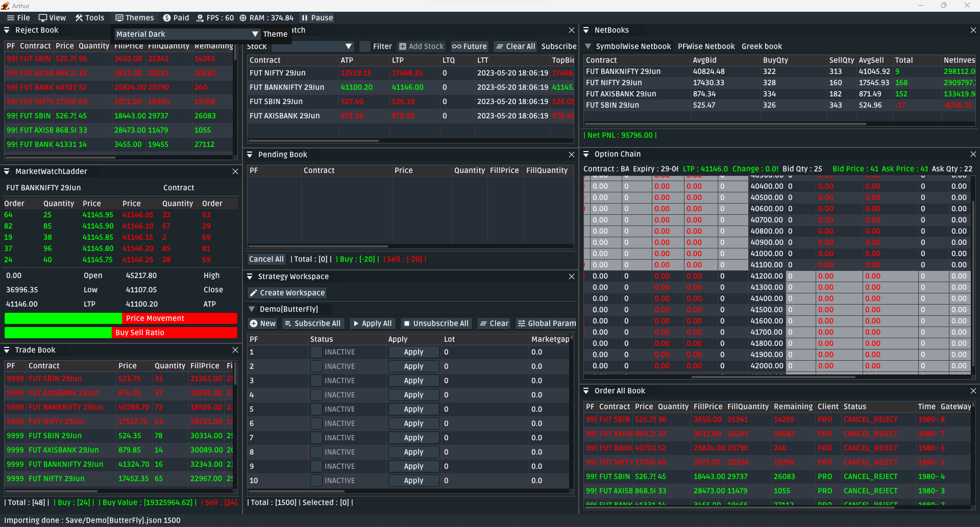The image size is (980, 527).
Task: Switch to PFWise Netbook tab
Action: (706, 46)
